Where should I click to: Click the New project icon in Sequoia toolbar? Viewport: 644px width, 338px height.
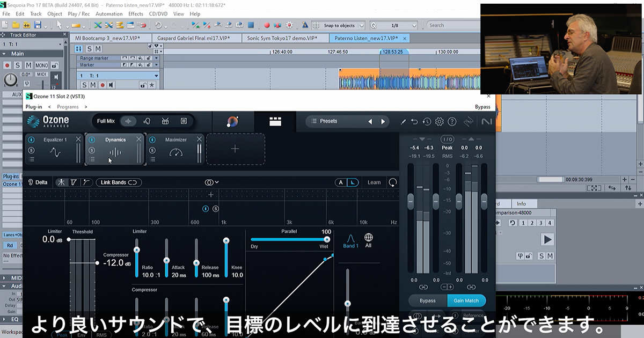pos(5,25)
